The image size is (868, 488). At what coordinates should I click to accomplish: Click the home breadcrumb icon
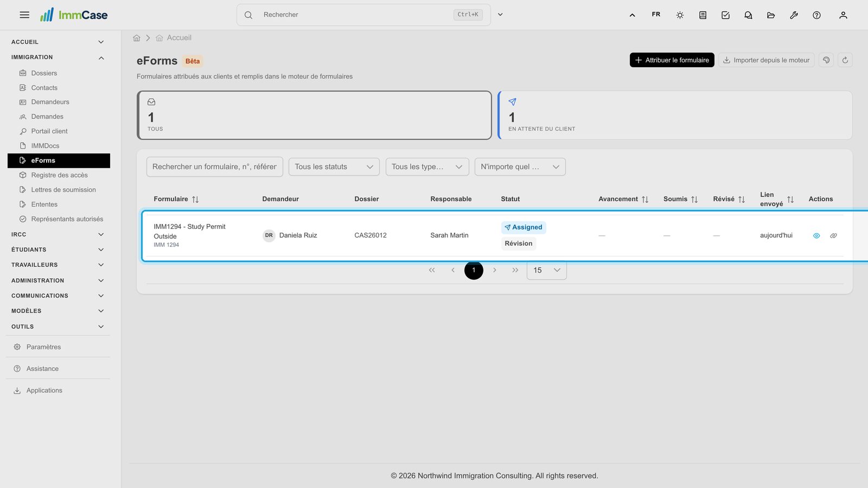(137, 38)
